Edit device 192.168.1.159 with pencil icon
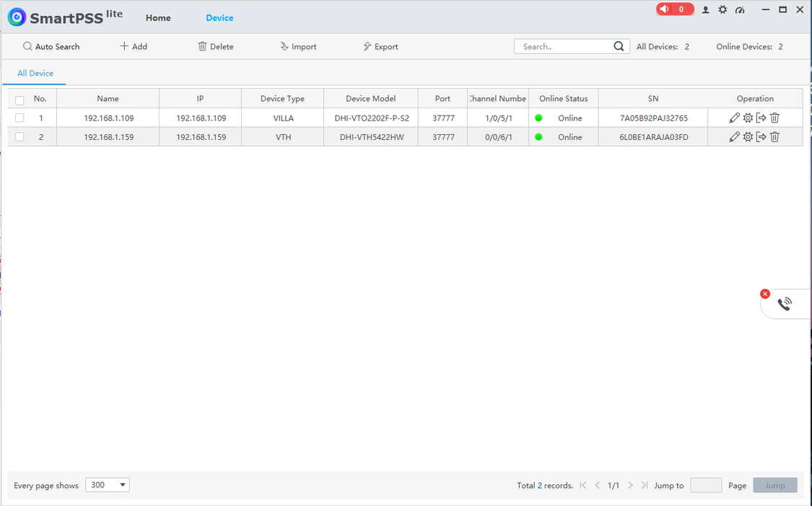 (734, 137)
